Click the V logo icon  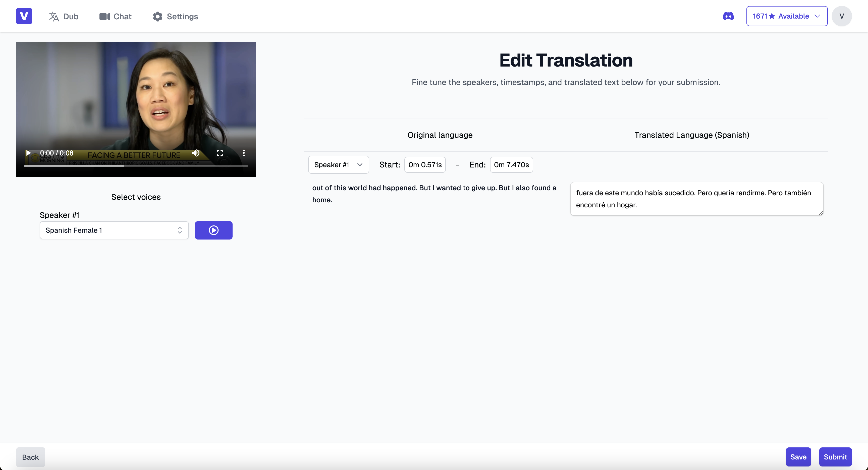(x=24, y=16)
